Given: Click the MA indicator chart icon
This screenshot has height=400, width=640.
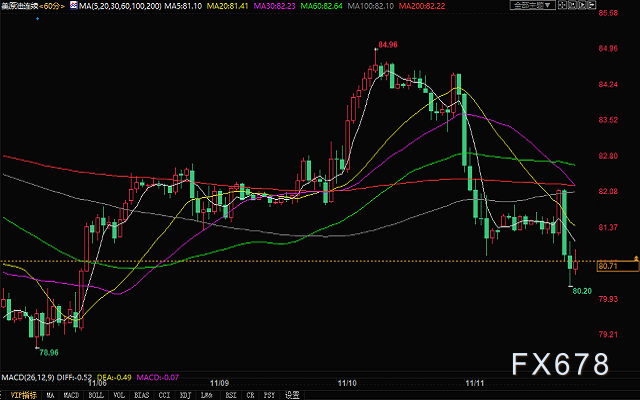Looking at the screenshot, I should (73, 5).
